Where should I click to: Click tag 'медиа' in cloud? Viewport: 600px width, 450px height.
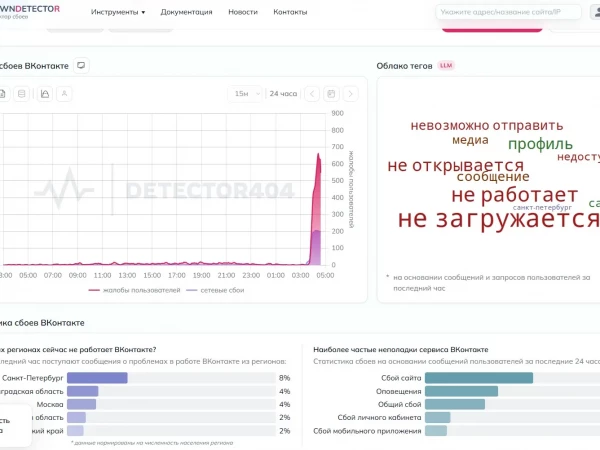pyautogui.click(x=470, y=140)
